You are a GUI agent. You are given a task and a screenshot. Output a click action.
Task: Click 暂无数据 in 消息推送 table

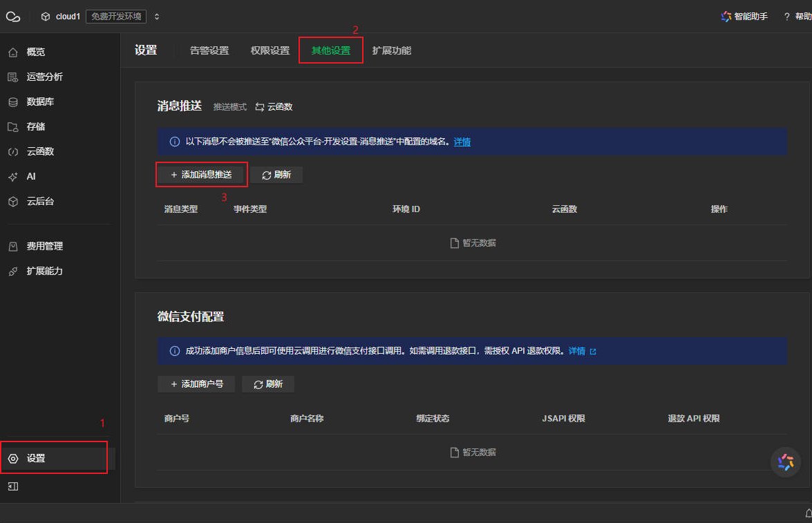coord(473,243)
